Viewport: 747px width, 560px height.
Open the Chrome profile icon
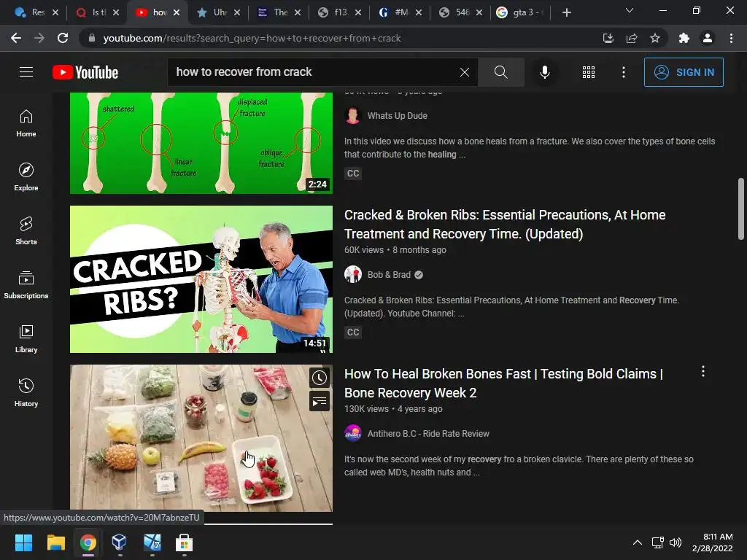708,38
